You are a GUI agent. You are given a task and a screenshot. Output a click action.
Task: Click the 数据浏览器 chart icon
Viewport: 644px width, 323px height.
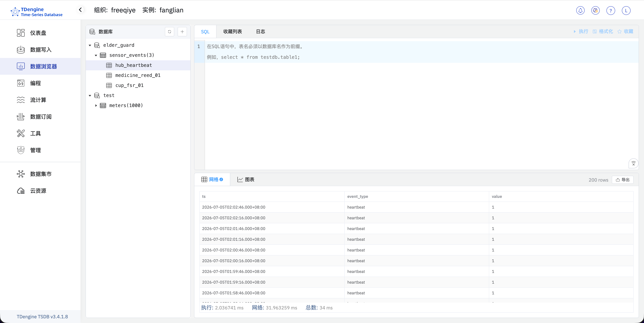[21, 66]
